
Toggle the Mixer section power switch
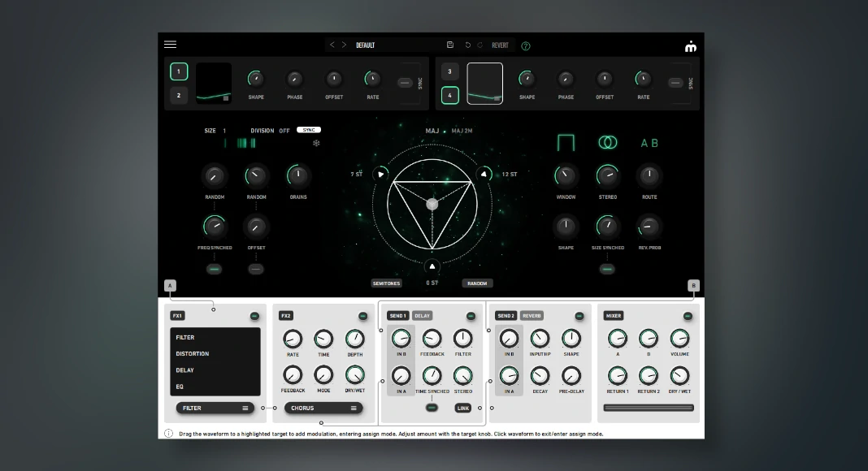tap(688, 316)
